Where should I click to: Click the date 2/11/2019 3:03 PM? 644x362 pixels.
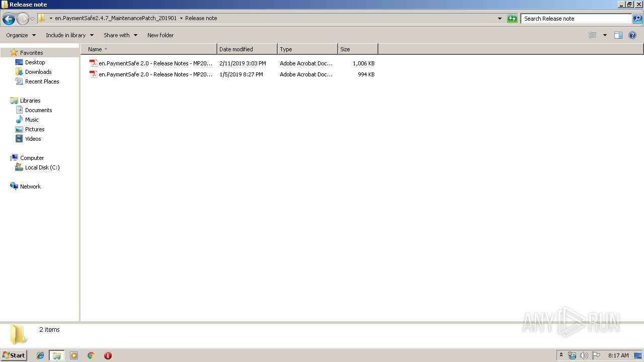(x=243, y=63)
